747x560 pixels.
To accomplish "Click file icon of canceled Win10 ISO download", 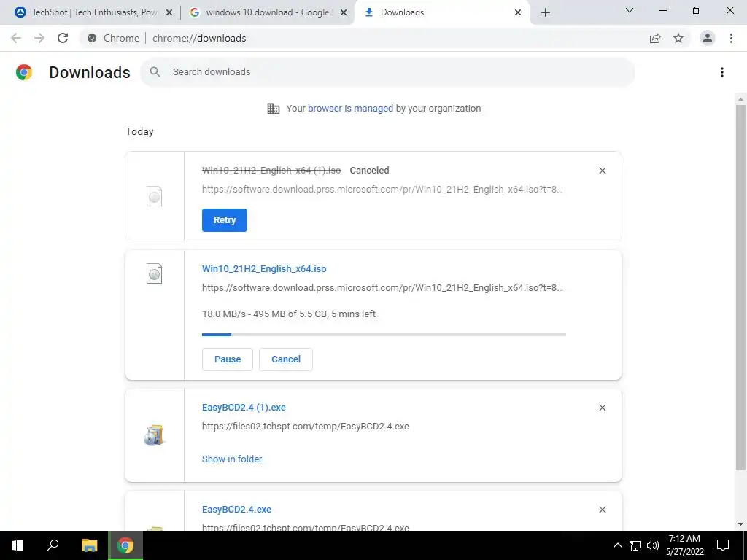I will coord(155,196).
